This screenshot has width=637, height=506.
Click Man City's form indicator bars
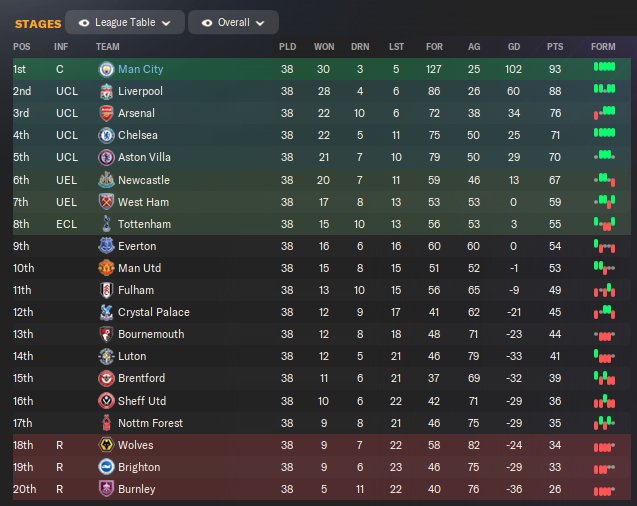(603, 68)
